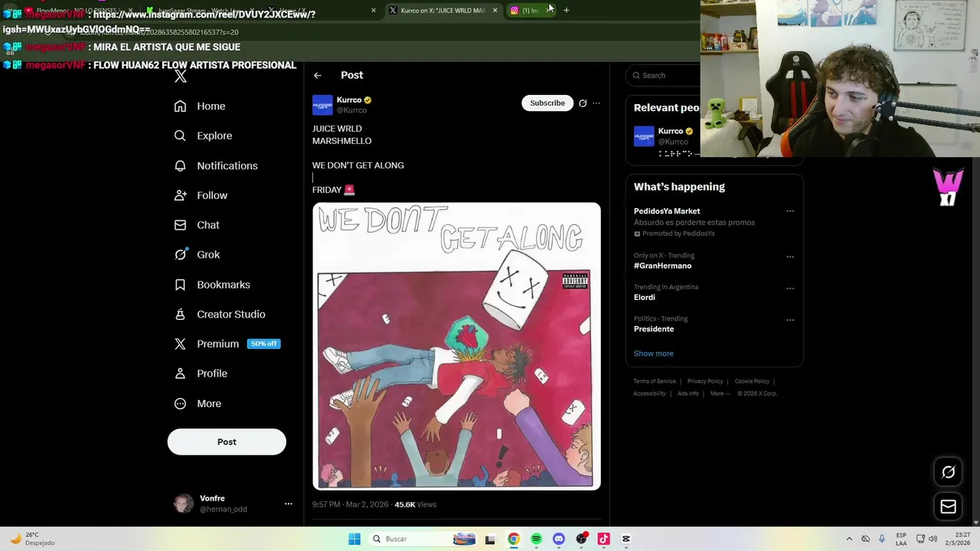This screenshot has width=980, height=551.
Task: Open options for Presidente trend
Action: (x=790, y=320)
